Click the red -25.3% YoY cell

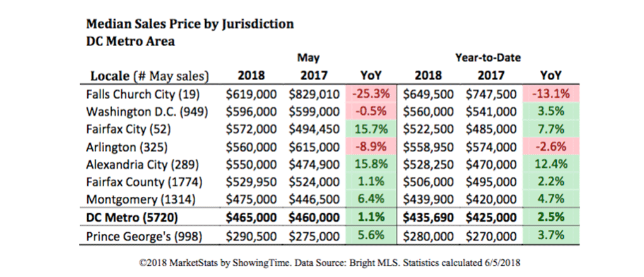371,94
